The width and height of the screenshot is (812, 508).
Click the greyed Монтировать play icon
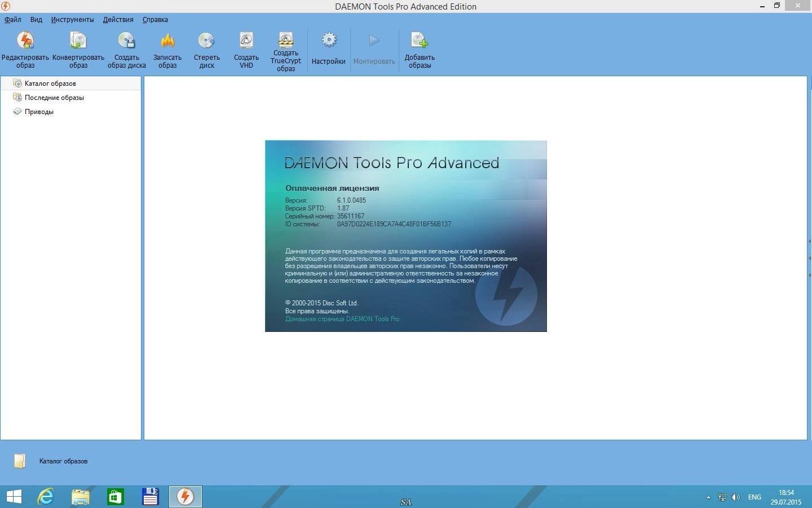coord(374,41)
